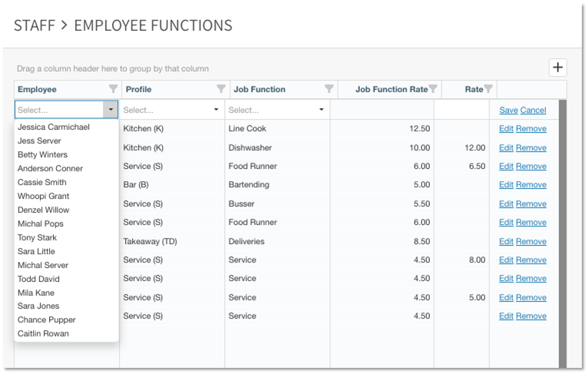Click the Rate column filter icon

tap(488, 89)
